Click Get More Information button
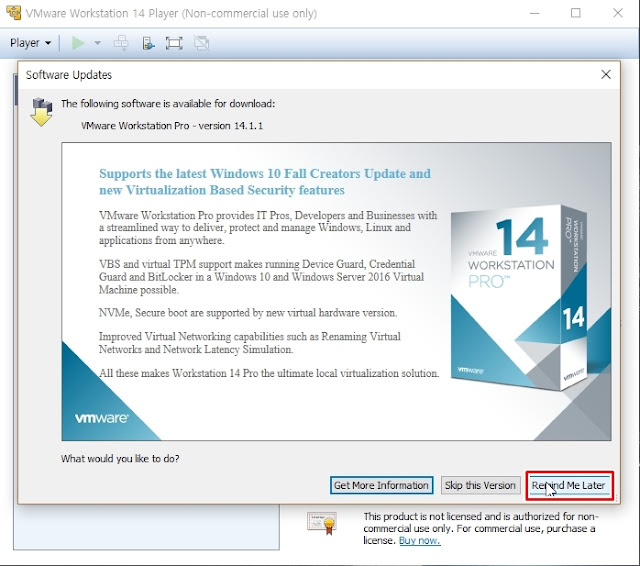The height and width of the screenshot is (566, 640). pos(381,485)
